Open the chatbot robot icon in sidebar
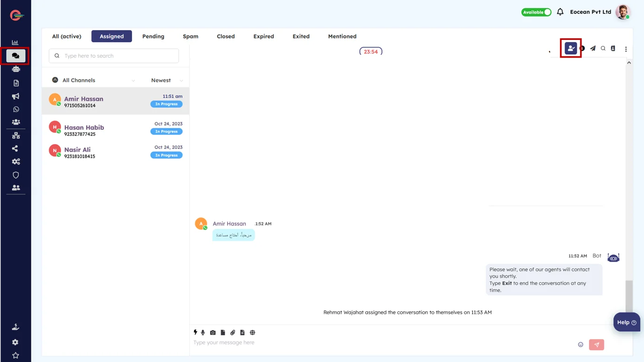The width and height of the screenshot is (644, 362). click(16, 69)
